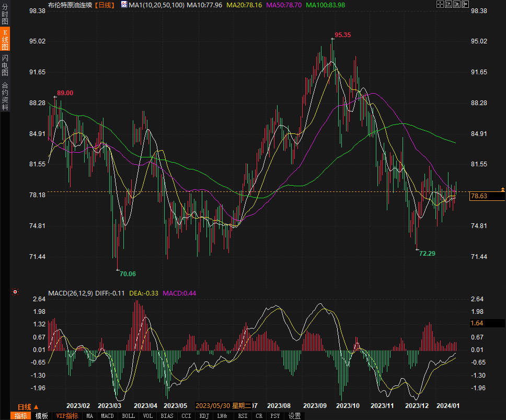Screen dimensions: 506x420
Task: Open the 闪电图 tab in the left sidebar
Action: 5,65
